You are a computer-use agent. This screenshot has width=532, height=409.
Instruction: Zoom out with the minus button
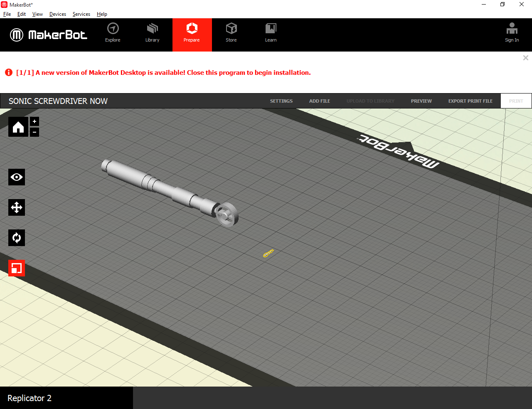click(34, 132)
